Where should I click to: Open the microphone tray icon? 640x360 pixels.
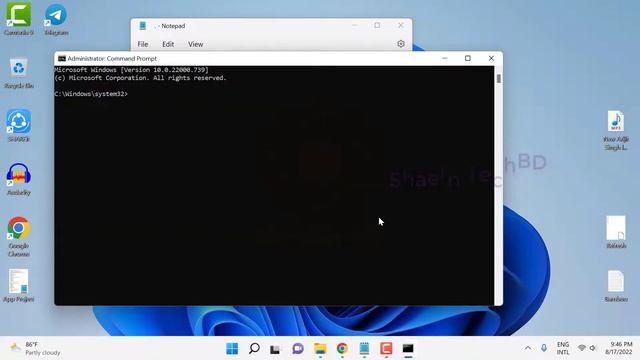pyautogui.click(x=544, y=348)
